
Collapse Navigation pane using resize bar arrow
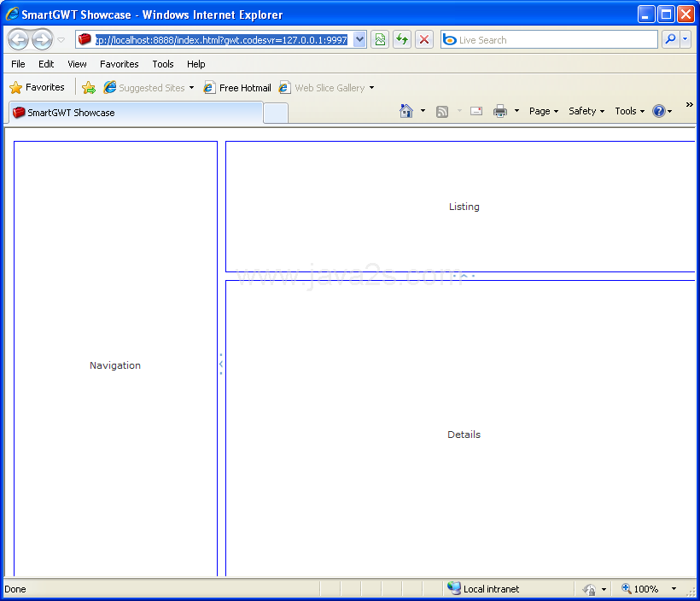coord(221,364)
